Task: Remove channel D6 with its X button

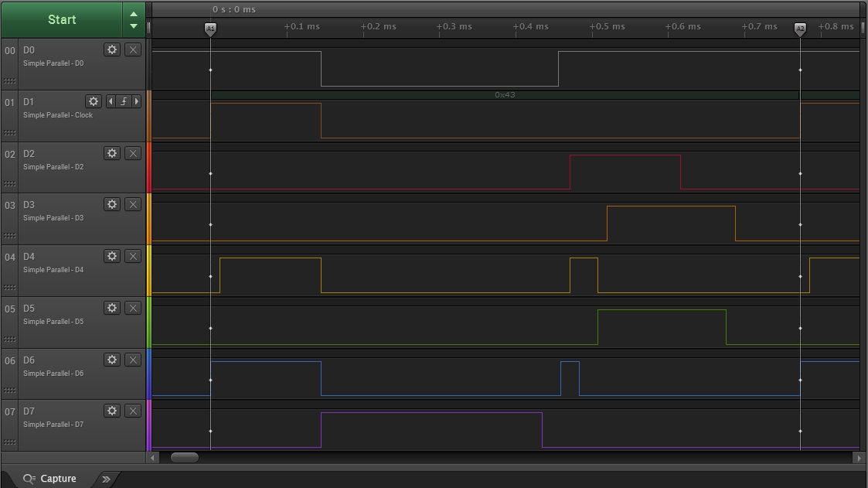Action: click(133, 360)
